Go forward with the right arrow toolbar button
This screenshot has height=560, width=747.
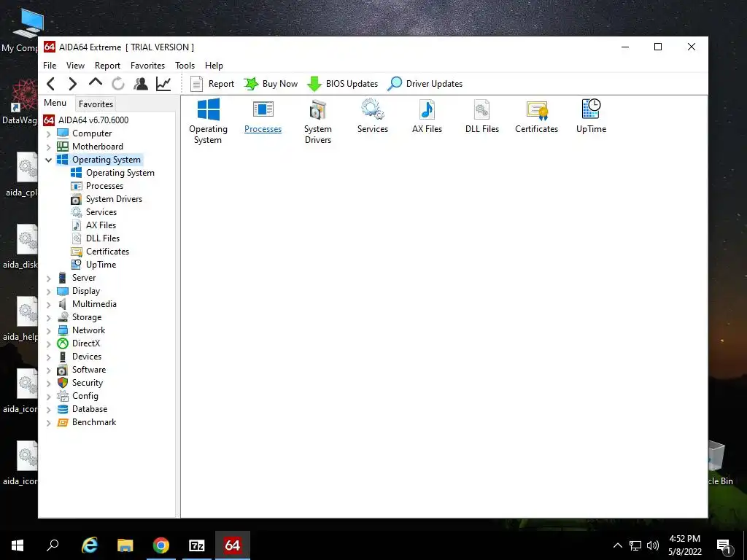pyautogui.click(x=72, y=84)
